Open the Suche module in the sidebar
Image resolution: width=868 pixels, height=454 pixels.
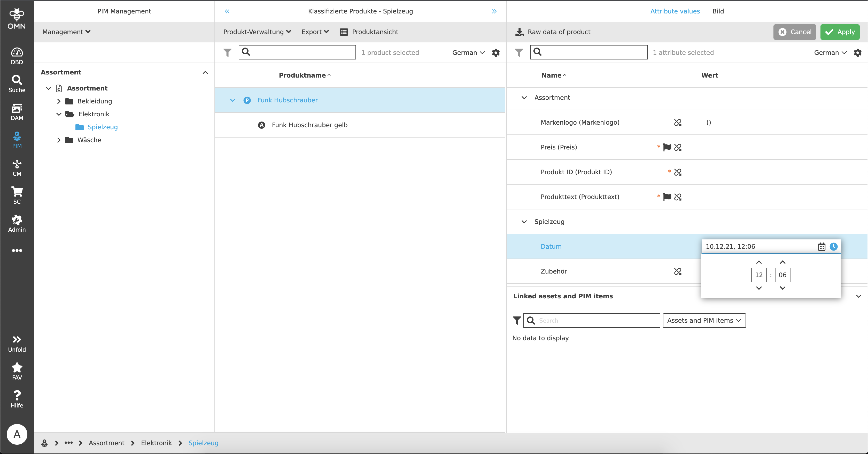coord(17,83)
